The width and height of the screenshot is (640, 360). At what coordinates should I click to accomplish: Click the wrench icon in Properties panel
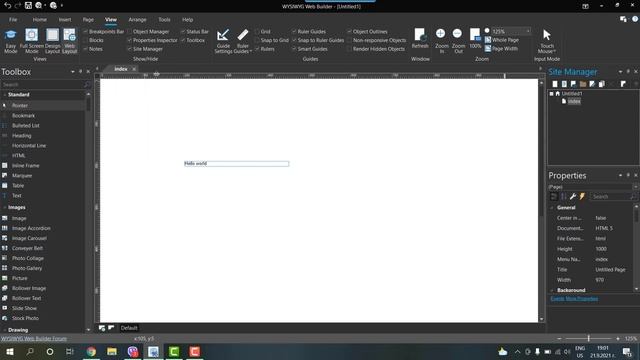573,197
